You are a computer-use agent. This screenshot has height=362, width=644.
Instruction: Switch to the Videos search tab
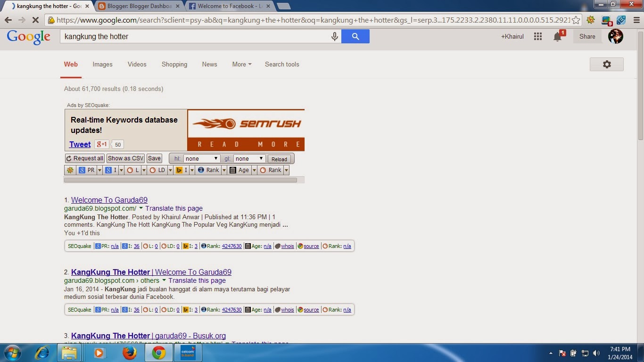pyautogui.click(x=137, y=65)
